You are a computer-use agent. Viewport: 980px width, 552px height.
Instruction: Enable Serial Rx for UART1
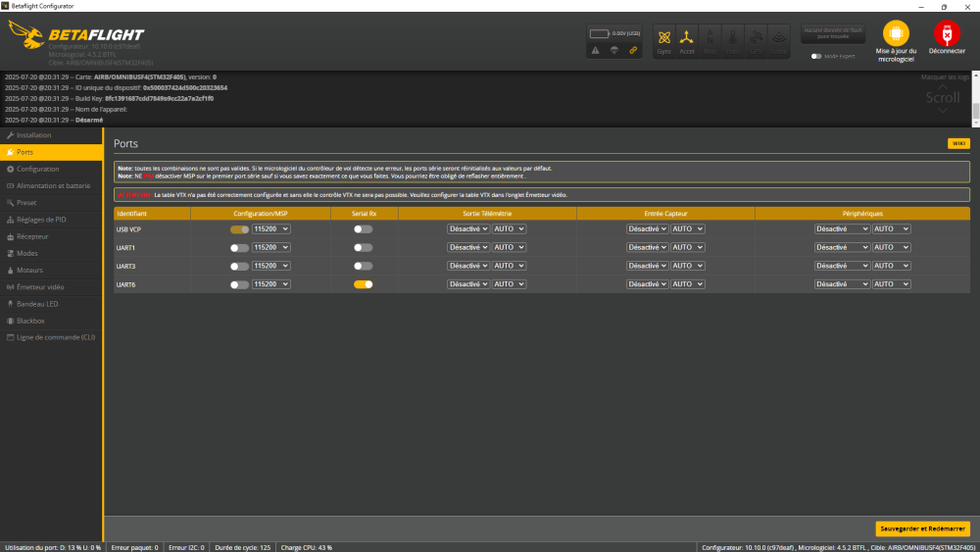pos(364,247)
